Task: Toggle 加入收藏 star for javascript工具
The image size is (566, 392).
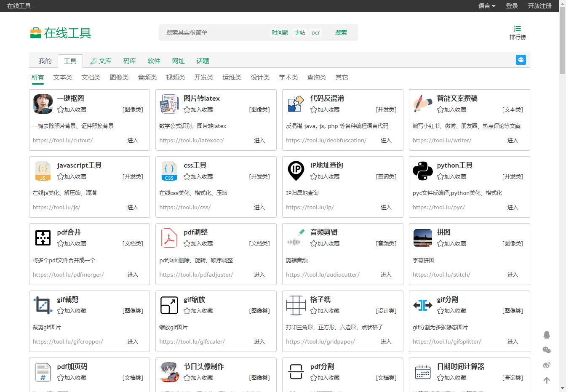Action: [x=61, y=176]
